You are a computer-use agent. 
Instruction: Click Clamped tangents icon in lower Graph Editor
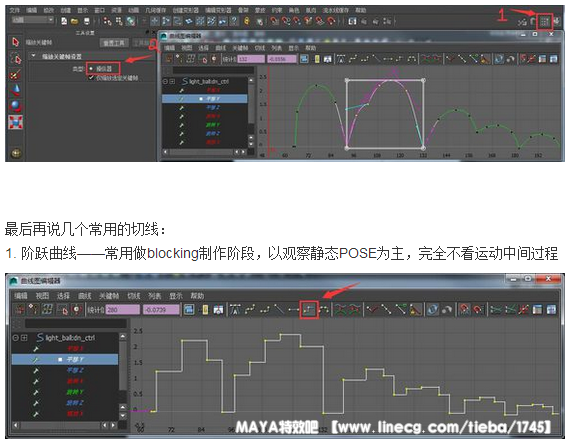click(265, 309)
